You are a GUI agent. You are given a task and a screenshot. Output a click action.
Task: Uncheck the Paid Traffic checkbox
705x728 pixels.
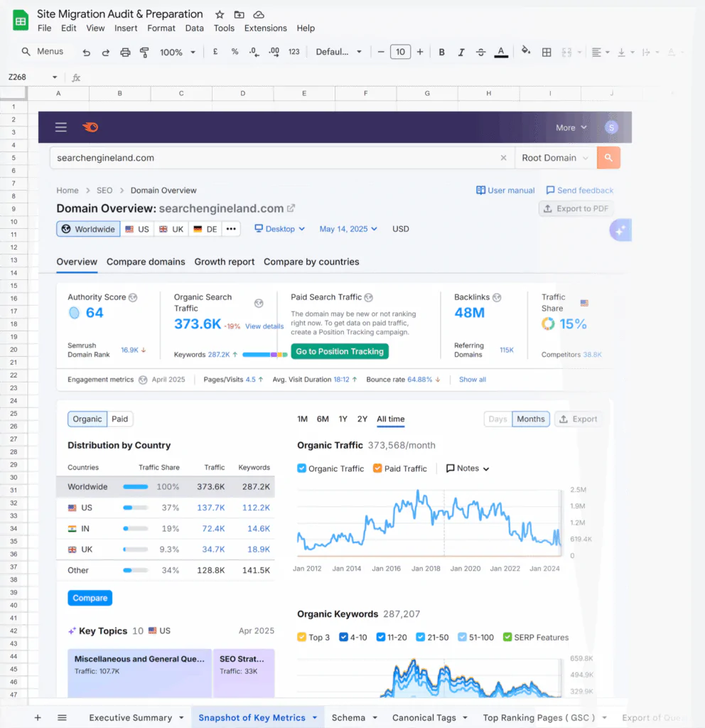pyautogui.click(x=377, y=468)
